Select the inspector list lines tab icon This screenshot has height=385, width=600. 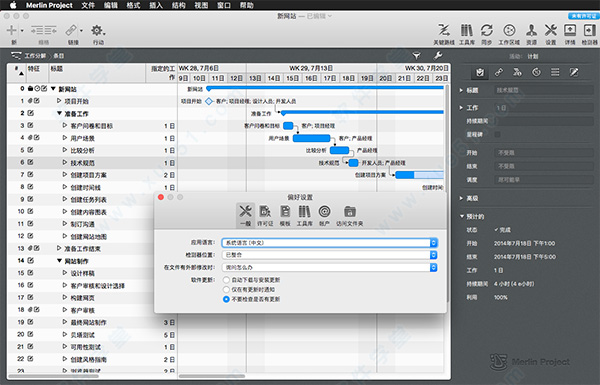click(x=555, y=72)
